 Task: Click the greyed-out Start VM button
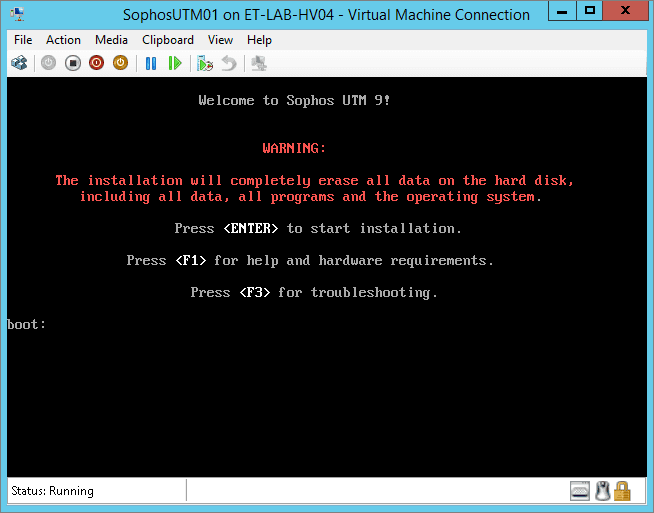click(x=48, y=63)
